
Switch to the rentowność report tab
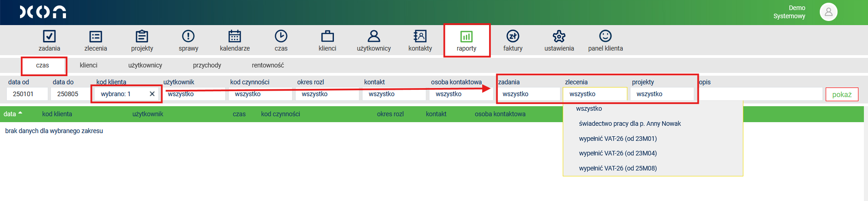coord(268,65)
